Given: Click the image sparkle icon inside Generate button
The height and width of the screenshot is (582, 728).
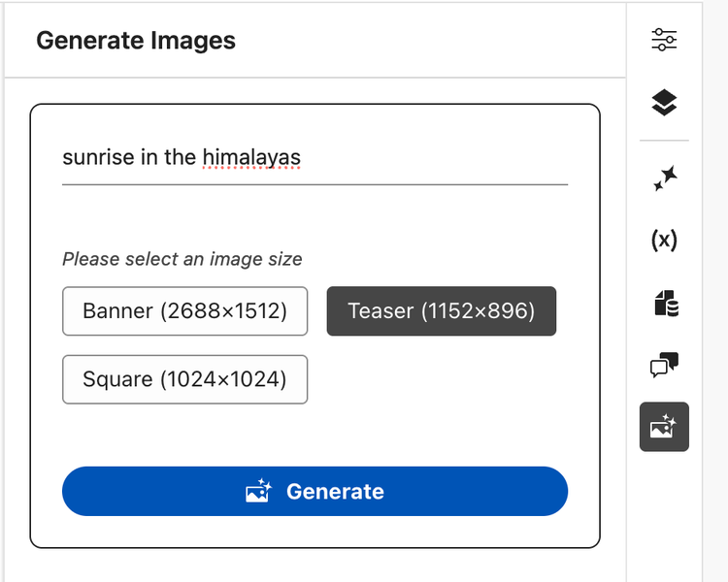Looking at the screenshot, I should (259, 492).
